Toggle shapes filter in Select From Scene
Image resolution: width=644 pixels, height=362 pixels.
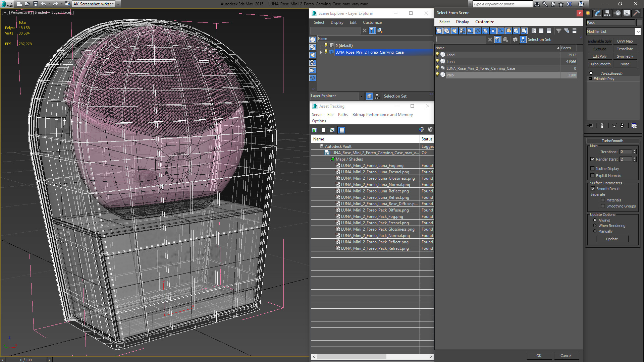coord(447,31)
